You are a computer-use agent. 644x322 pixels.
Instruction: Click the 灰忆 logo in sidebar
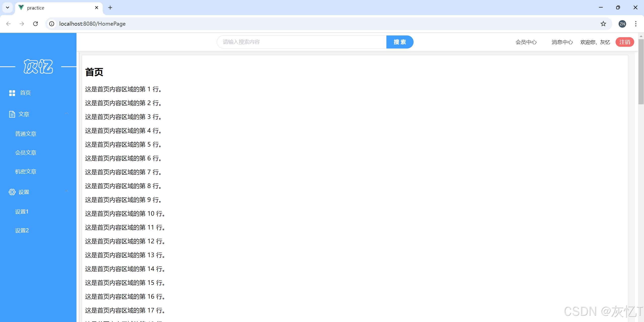point(38,67)
